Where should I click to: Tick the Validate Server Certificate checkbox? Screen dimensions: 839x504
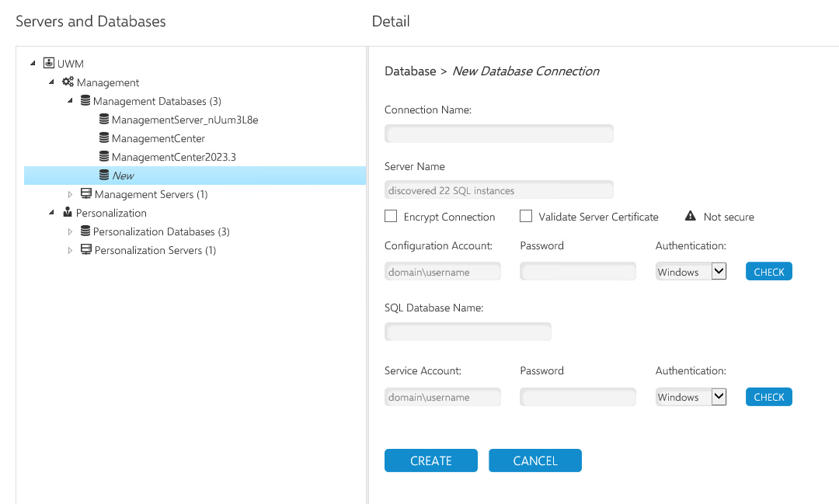(x=526, y=217)
